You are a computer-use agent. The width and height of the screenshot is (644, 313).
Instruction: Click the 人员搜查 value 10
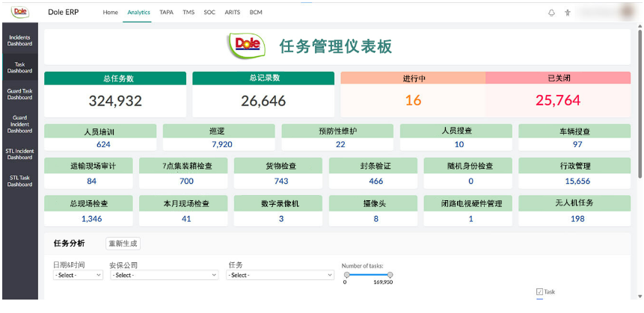click(459, 144)
